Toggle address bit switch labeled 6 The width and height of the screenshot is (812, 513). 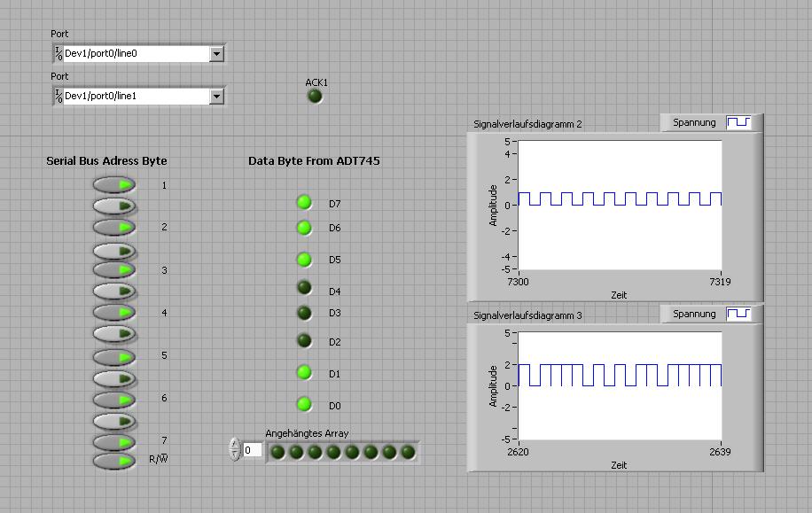click(114, 400)
